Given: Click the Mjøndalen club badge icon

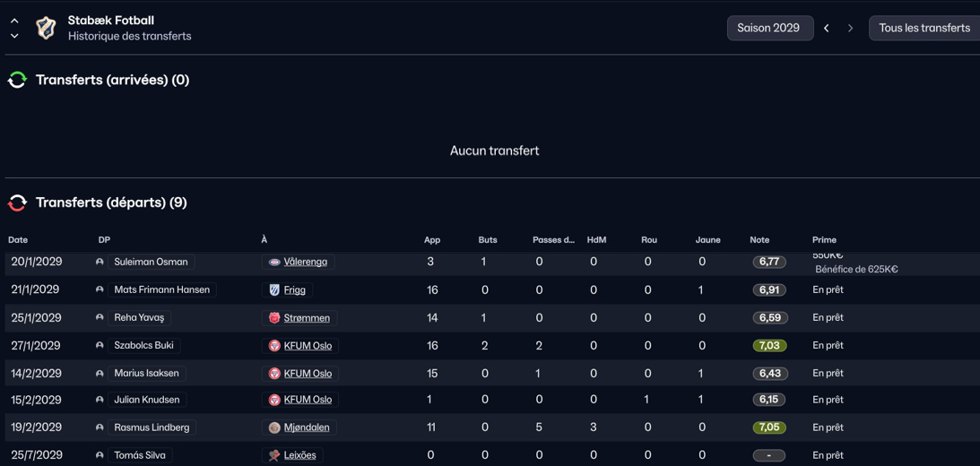Looking at the screenshot, I should 274,428.
